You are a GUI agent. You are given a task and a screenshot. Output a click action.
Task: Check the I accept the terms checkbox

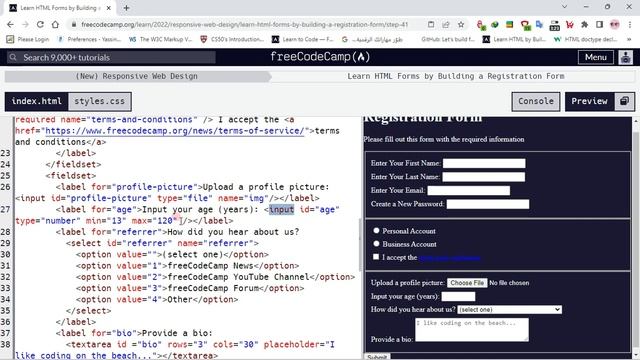tap(376, 257)
